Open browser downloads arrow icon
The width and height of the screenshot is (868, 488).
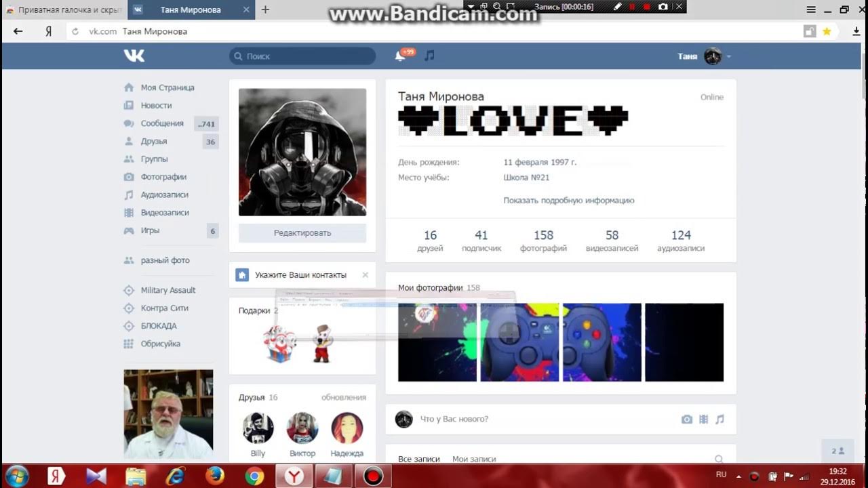856,31
